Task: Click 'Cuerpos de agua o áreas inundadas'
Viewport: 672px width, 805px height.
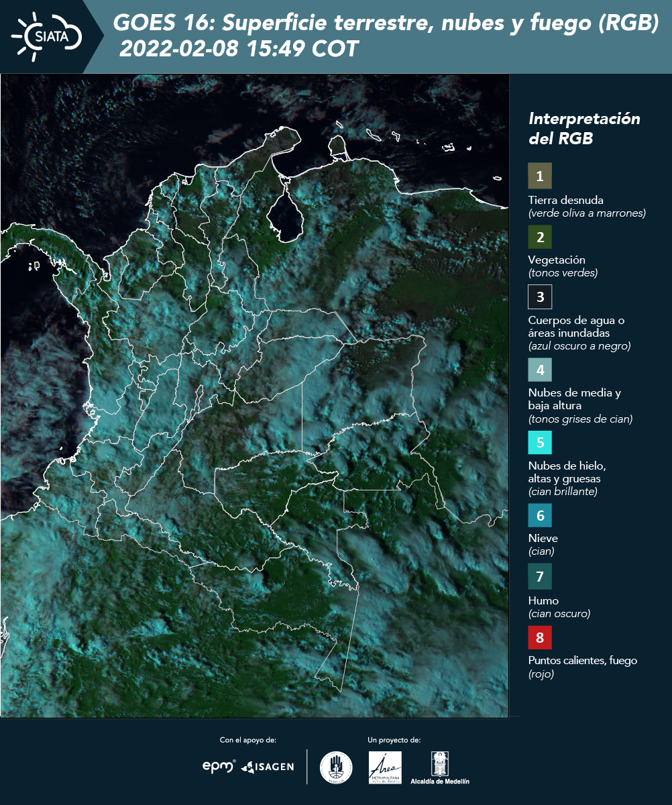Action: [x=577, y=327]
